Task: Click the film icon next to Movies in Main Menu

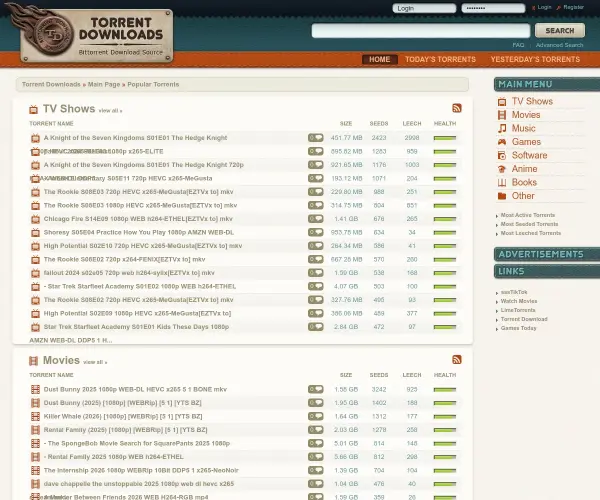Action: coord(502,115)
